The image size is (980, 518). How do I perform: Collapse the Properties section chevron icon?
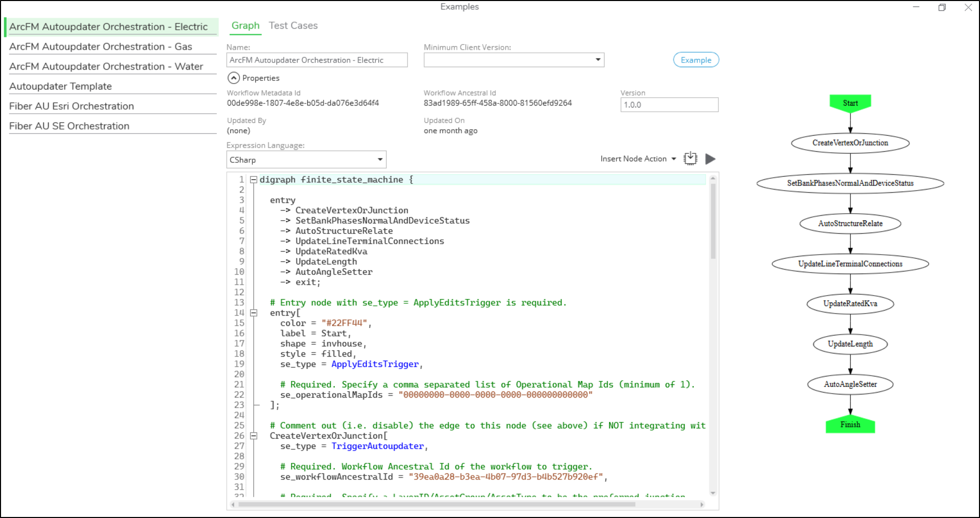click(x=234, y=78)
